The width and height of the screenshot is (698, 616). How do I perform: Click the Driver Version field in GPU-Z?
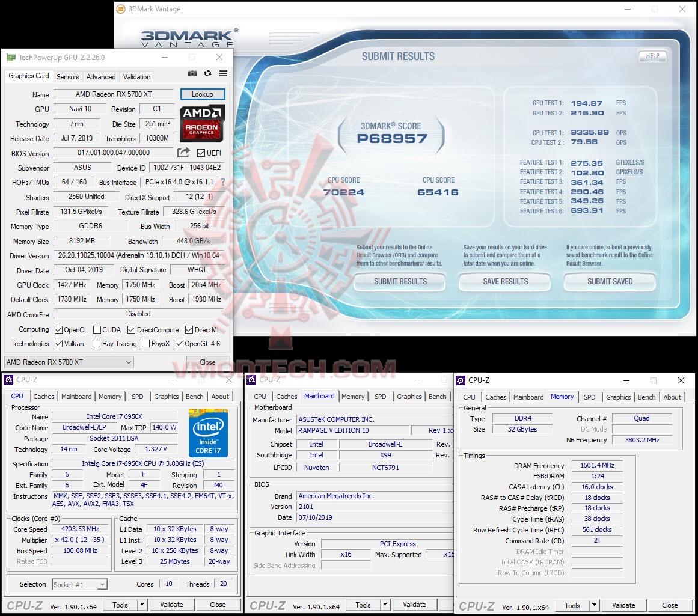139,255
